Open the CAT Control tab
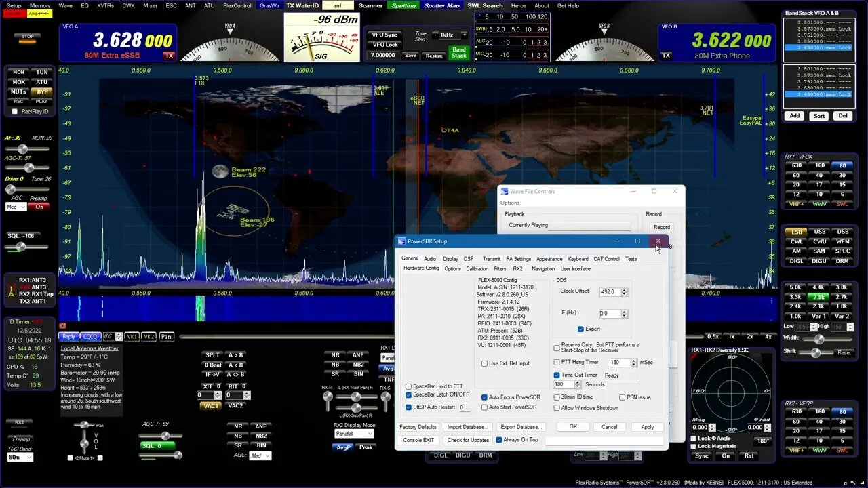Viewport: 868px width, 488px height. point(606,259)
